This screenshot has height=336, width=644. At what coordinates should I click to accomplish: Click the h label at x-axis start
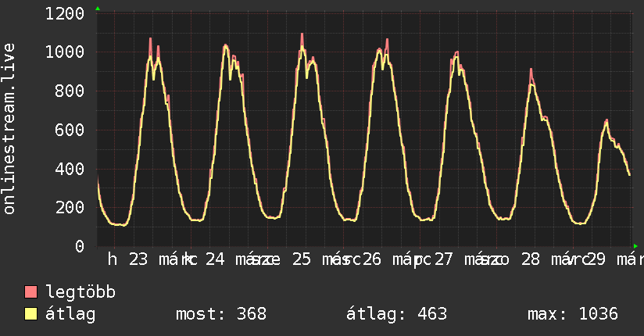(x=112, y=259)
